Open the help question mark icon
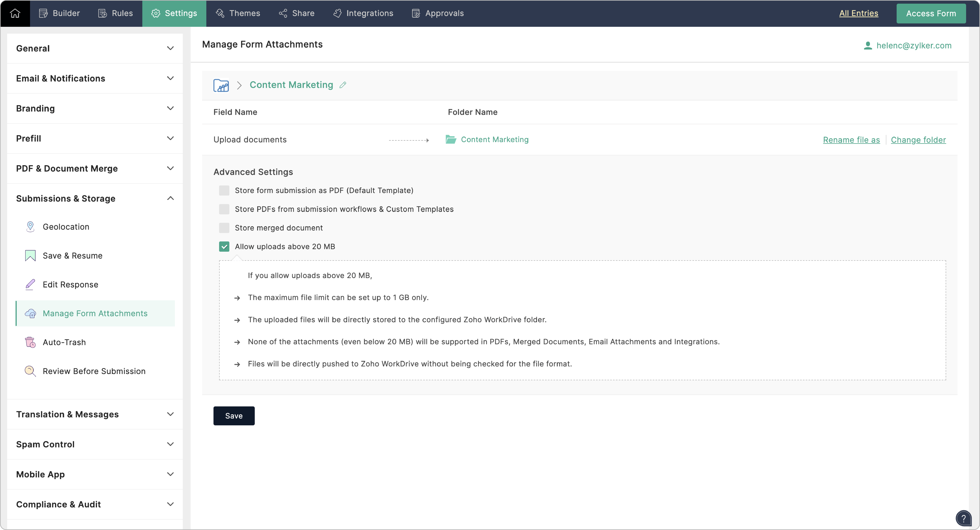Screen dimensions: 980x530 (963, 518)
